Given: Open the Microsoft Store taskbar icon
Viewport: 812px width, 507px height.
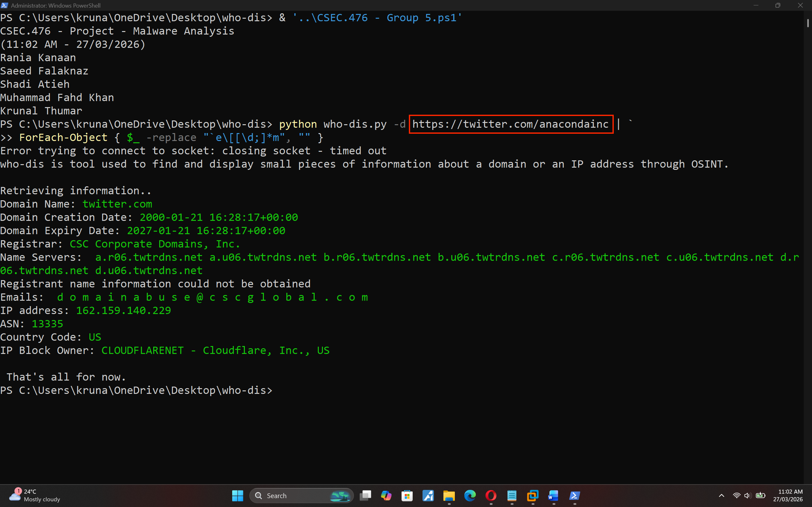Looking at the screenshot, I should pos(407,495).
